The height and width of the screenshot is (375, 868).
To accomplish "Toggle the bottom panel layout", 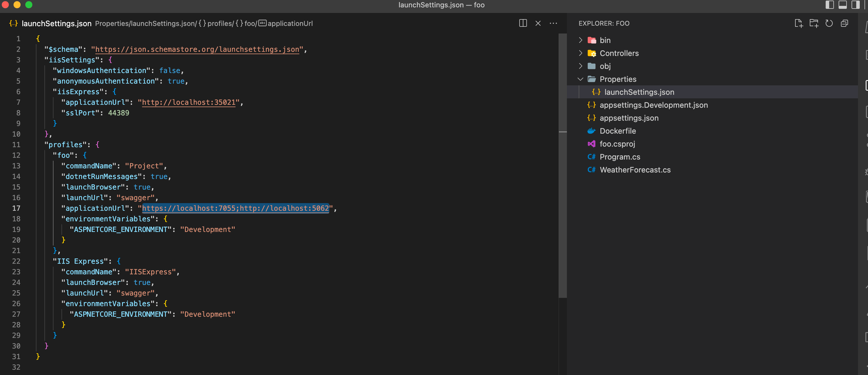I will 842,5.
